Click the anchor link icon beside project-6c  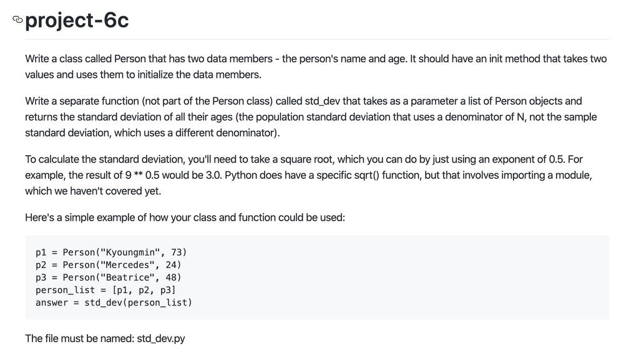(x=17, y=19)
